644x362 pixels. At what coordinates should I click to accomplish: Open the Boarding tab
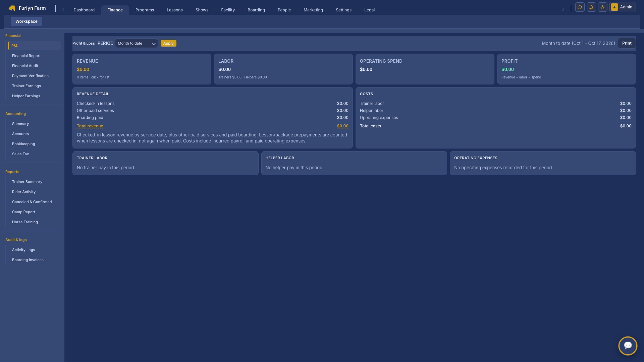(x=256, y=10)
